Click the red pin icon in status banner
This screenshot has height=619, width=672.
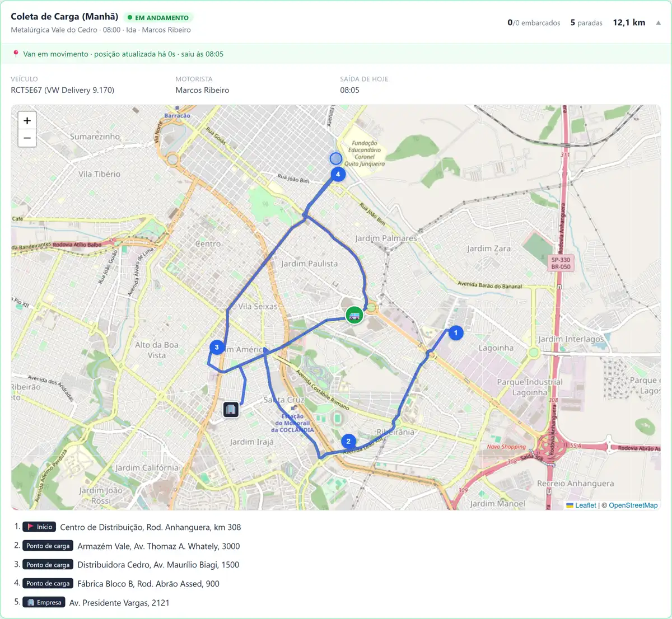16,54
